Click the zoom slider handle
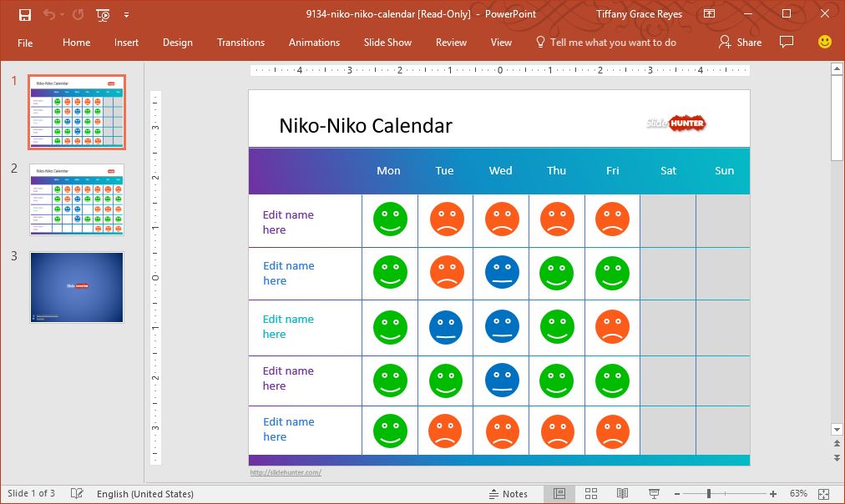This screenshot has height=504, width=845. [x=709, y=494]
